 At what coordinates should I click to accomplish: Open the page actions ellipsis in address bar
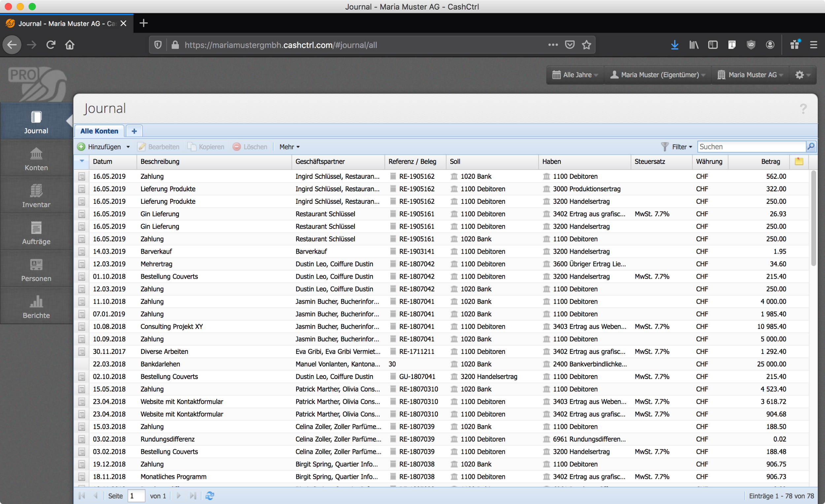(553, 45)
